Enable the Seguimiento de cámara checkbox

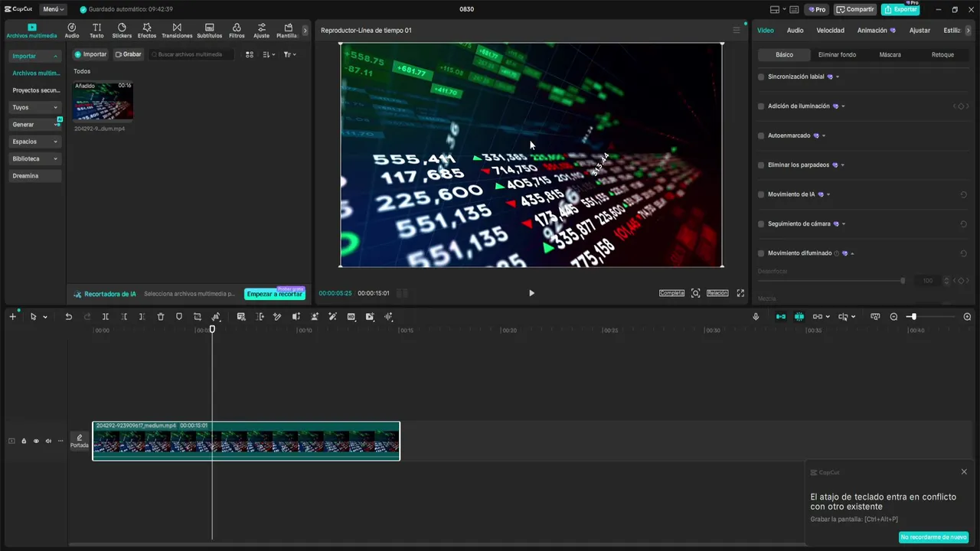761,224
